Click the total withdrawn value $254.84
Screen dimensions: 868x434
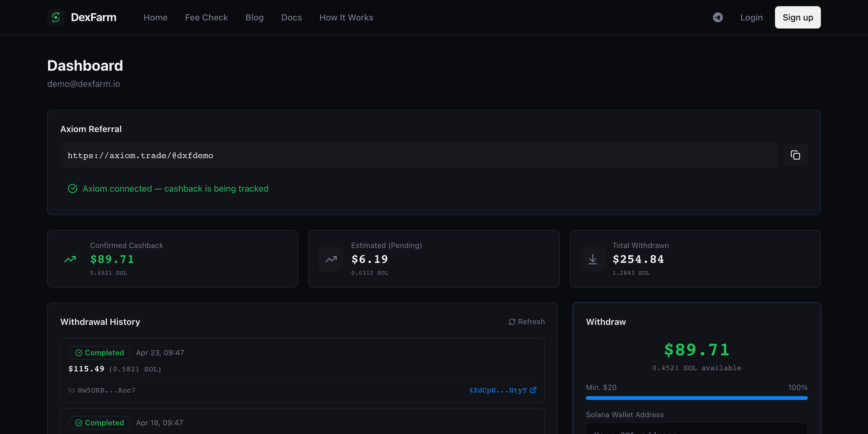point(638,259)
